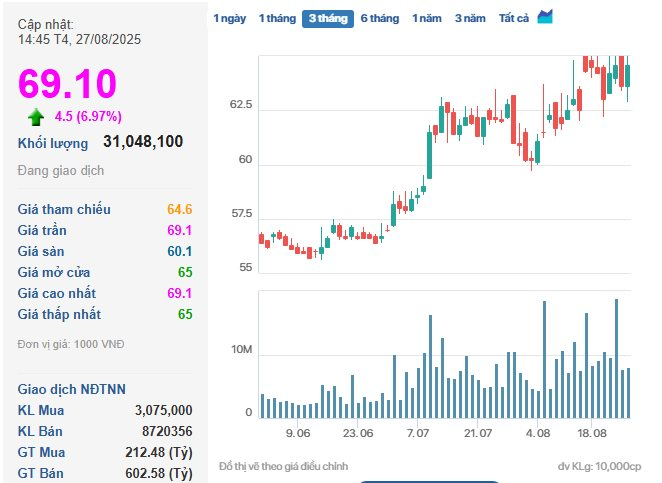Open the area chart icon beside Tất cả
This screenshot has width=662, height=483.
[545, 17]
